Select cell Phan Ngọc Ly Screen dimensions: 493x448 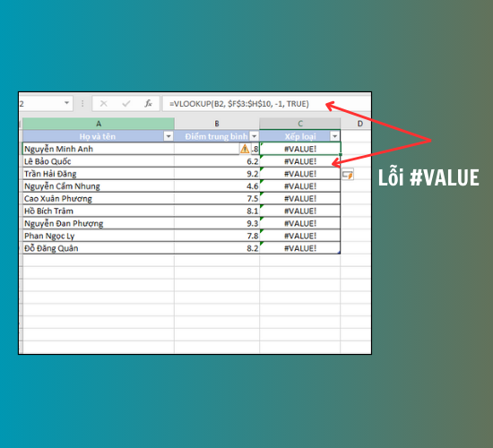point(99,236)
